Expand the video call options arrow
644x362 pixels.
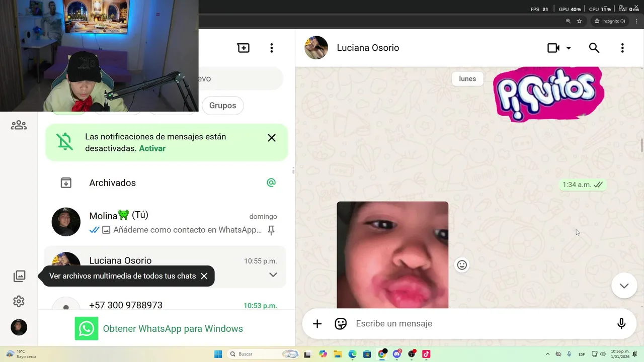569,48
